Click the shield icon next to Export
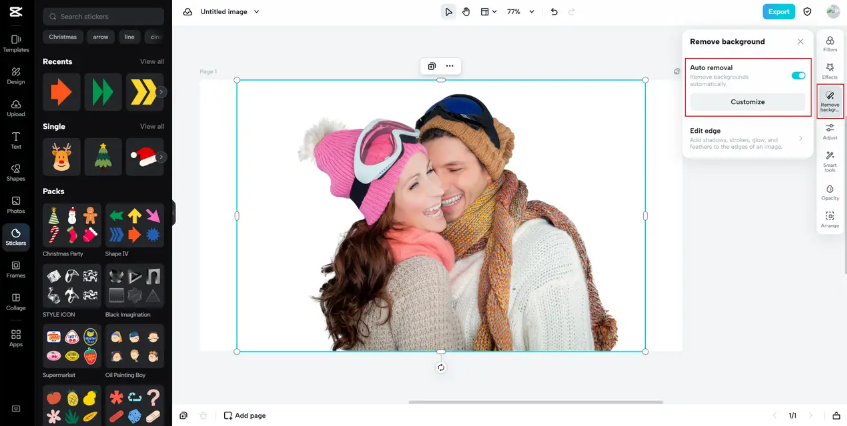The image size is (847, 426). click(808, 11)
